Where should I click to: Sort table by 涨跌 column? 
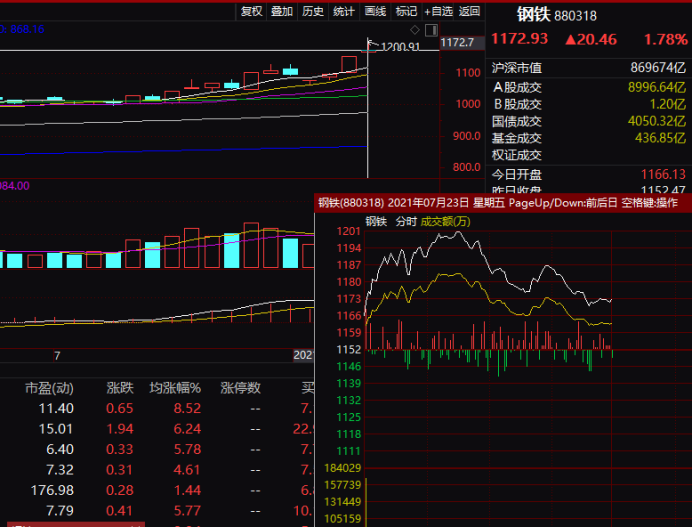(x=120, y=388)
